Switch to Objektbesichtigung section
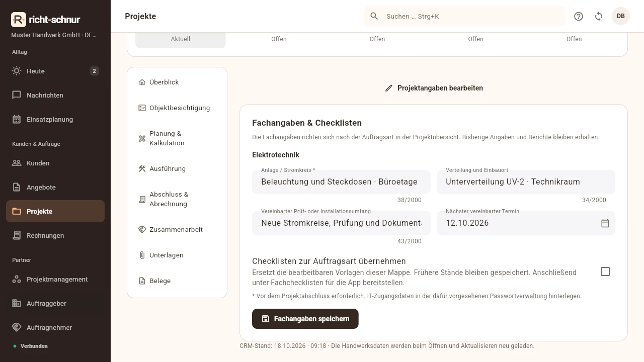This screenshot has height=362, width=644. (x=177, y=108)
